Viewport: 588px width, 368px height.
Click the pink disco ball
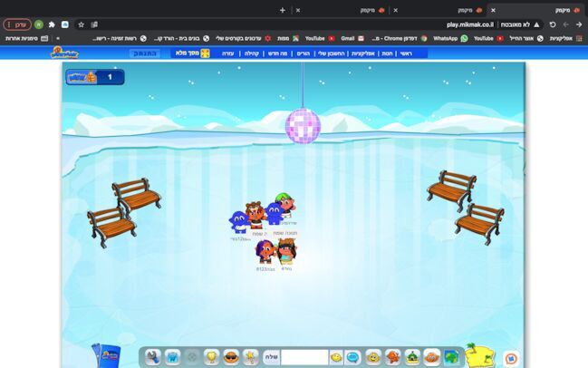[303, 126]
